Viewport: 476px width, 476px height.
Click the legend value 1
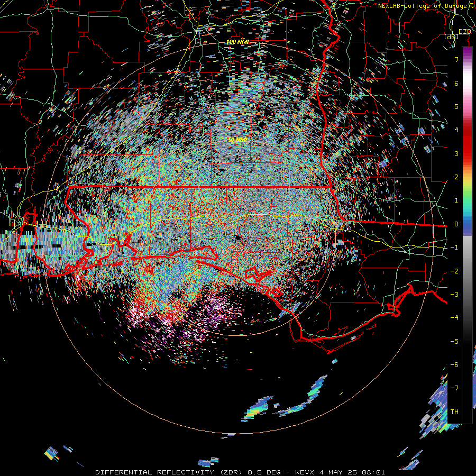click(x=456, y=200)
